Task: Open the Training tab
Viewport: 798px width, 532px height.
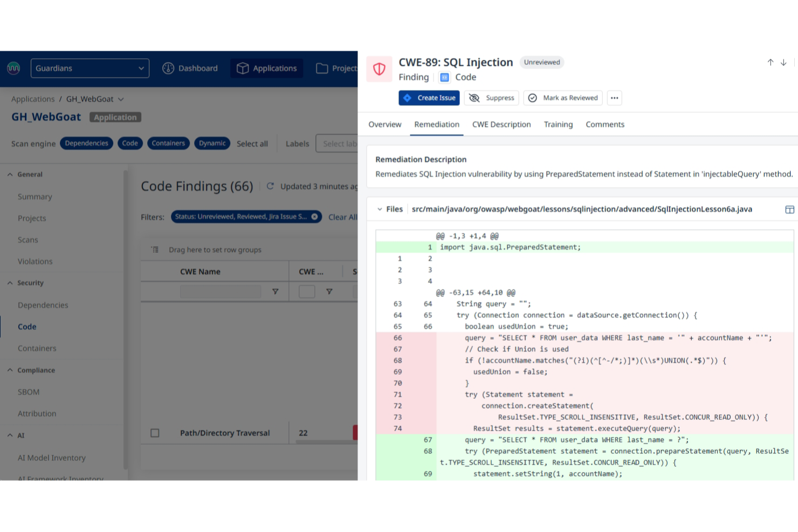Action: 558,125
